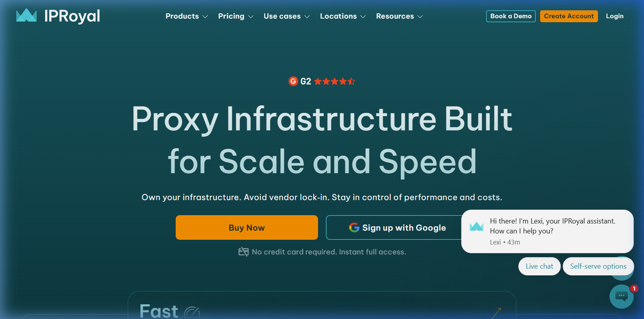Click the IPRoyal crown logo icon
Viewport: 644px width, 319px height.
27,15
